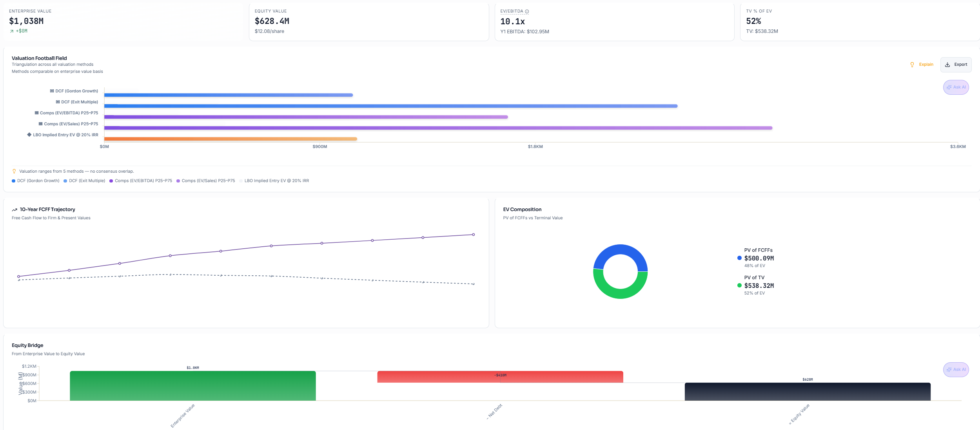Viewport: 980px width, 430px height.
Task: Click the green dot beside PV of TV
Action: [x=739, y=285]
